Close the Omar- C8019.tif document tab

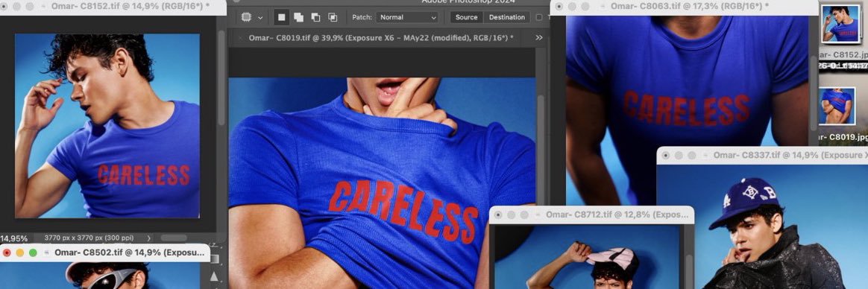240,38
